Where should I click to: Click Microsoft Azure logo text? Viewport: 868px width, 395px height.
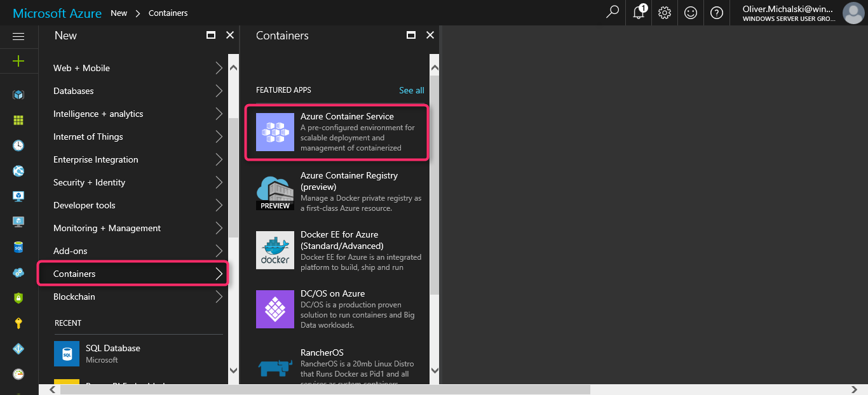coord(57,13)
